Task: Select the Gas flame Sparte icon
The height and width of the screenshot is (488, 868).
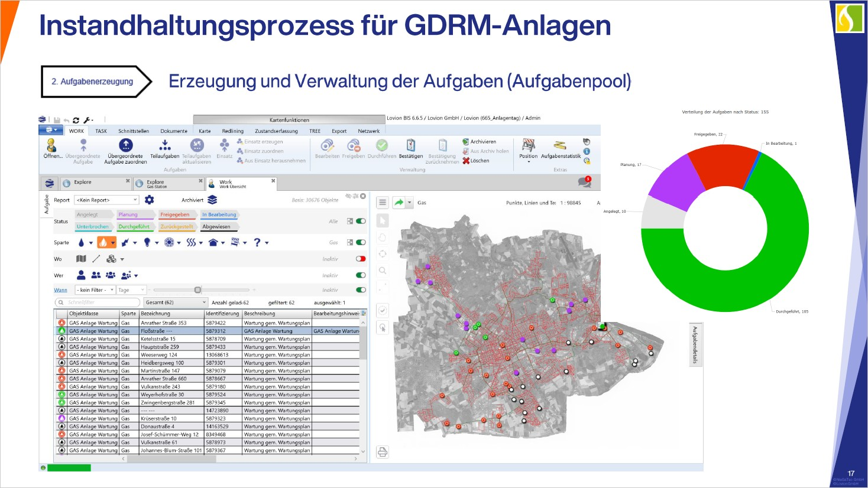Action: coord(103,242)
